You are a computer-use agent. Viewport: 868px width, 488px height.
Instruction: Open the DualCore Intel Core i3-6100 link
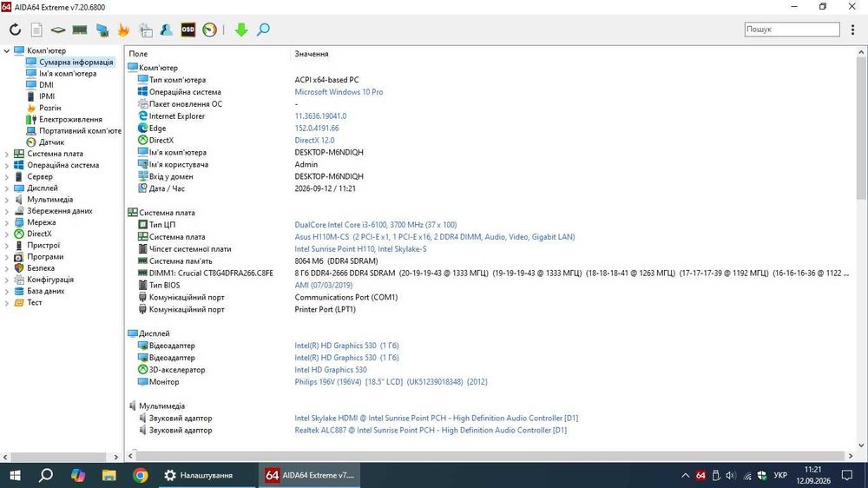(x=376, y=225)
